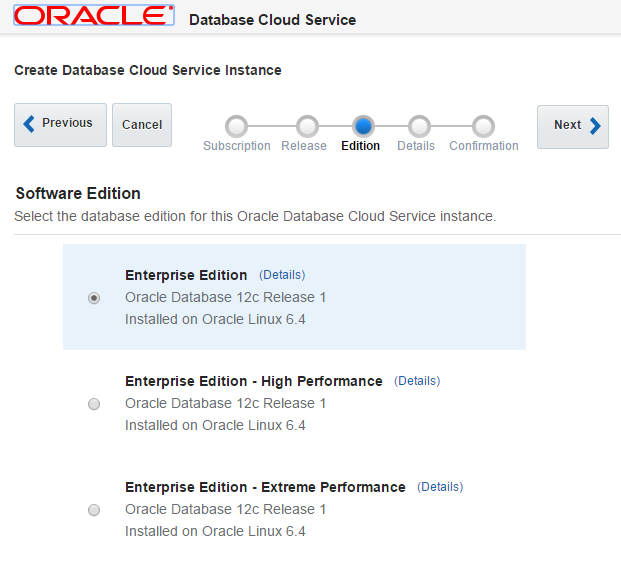
Task: Click the Software Edition heading
Action: [78, 193]
